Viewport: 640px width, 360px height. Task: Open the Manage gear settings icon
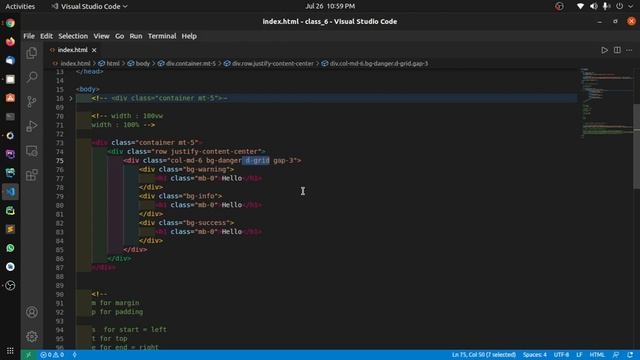coord(32,337)
